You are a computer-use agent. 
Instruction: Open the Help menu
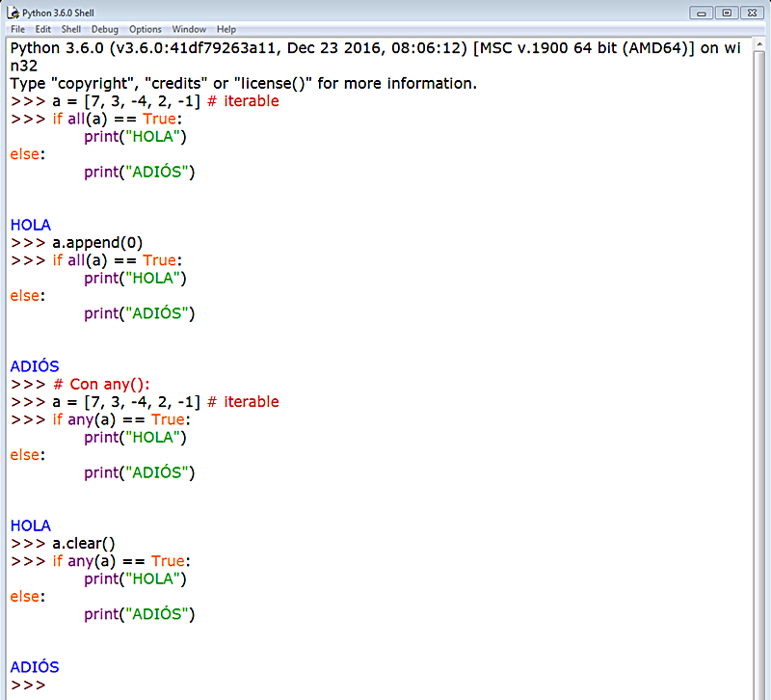pyautogui.click(x=226, y=30)
